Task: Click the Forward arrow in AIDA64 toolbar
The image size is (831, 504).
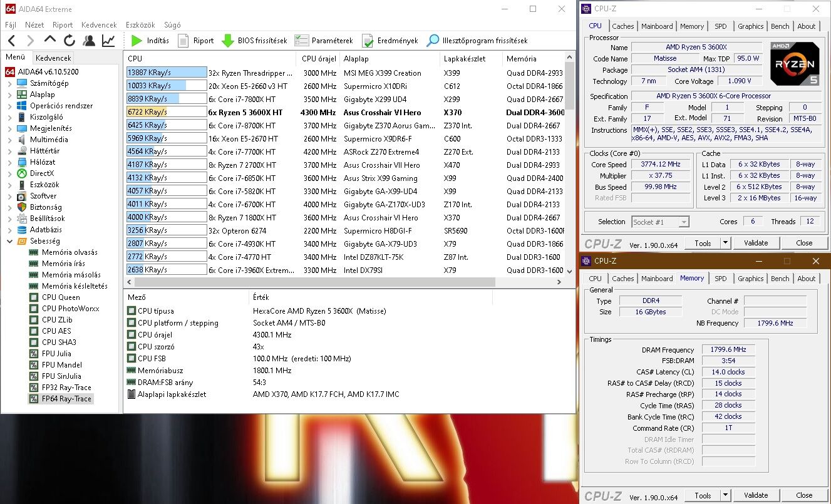Action: click(30, 41)
